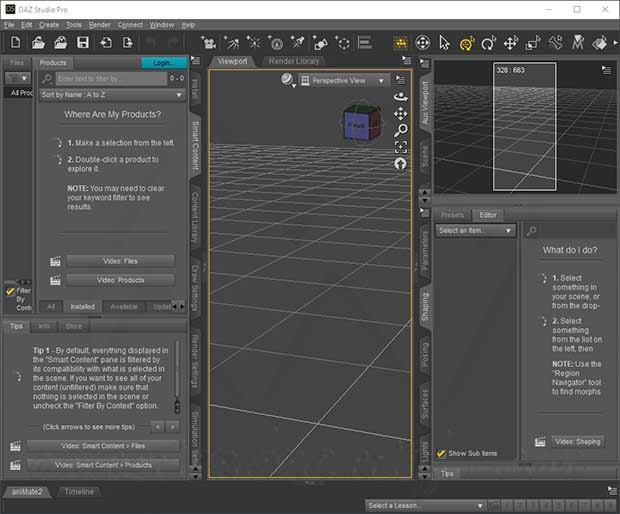Click the Shaping pane search icon

pyautogui.click(x=531, y=231)
